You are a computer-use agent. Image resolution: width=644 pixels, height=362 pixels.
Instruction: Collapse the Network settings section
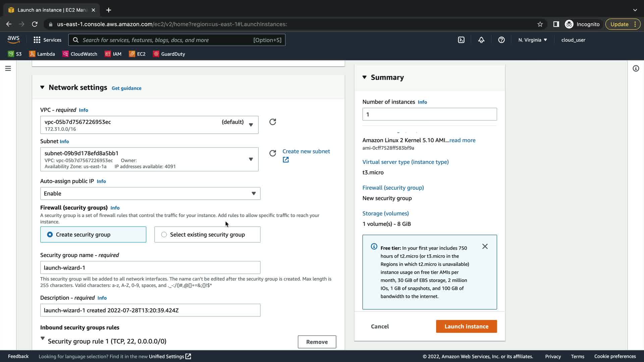(42, 87)
